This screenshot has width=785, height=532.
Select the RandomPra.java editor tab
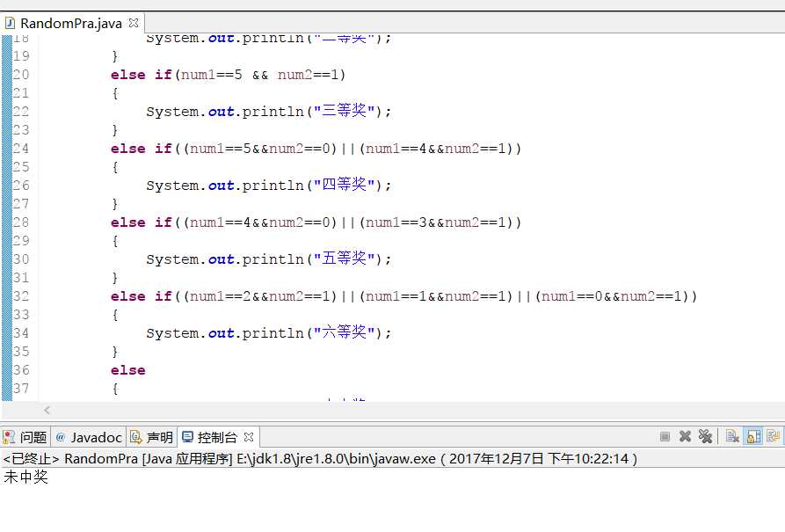[71, 24]
